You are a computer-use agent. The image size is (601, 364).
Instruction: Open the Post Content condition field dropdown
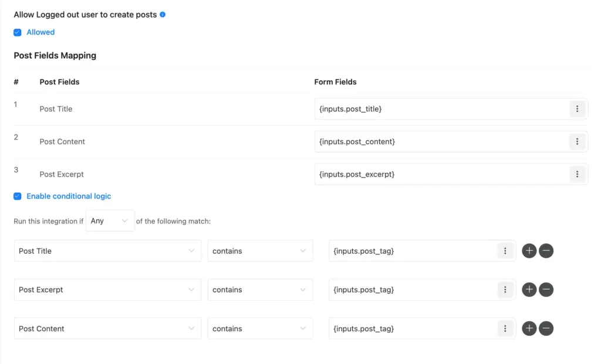point(107,328)
